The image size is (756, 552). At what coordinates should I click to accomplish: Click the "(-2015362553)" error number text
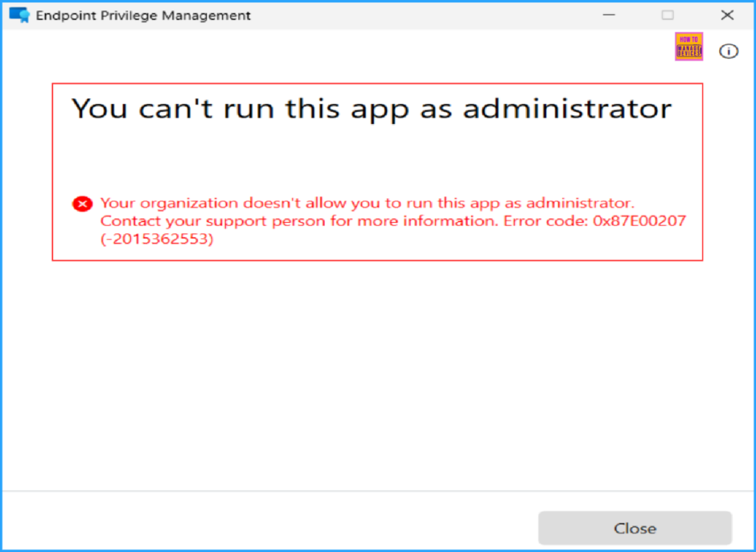point(157,238)
